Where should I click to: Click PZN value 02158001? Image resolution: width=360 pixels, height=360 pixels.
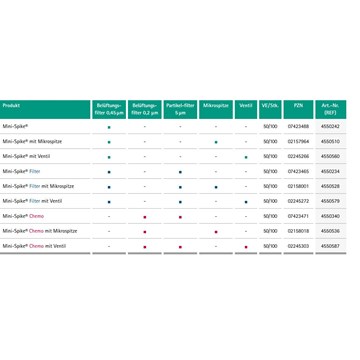[298, 186]
